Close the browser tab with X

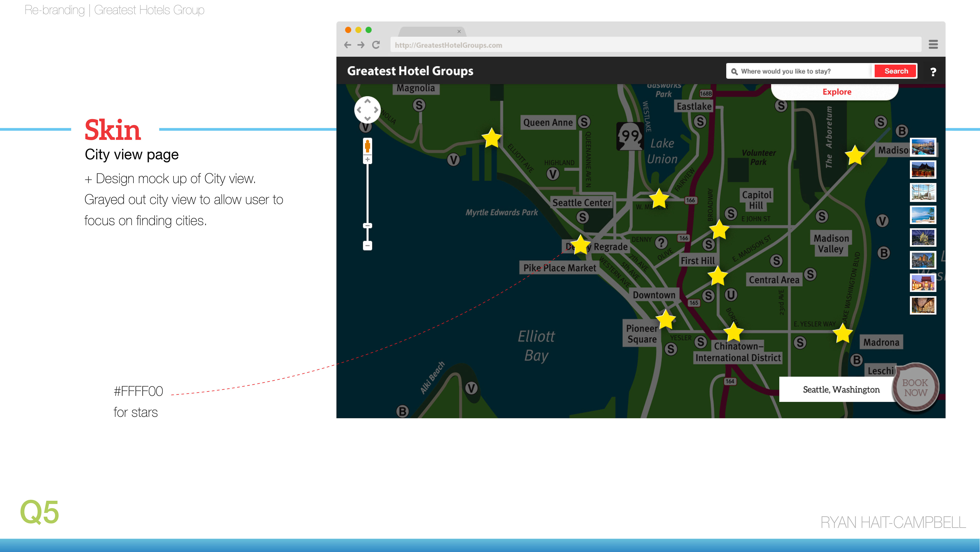(459, 32)
